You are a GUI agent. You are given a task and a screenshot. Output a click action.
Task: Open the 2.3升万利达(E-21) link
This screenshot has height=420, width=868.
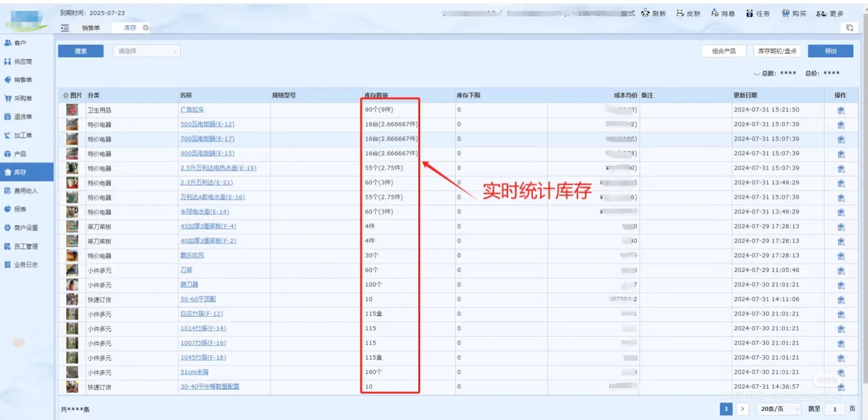(207, 182)
